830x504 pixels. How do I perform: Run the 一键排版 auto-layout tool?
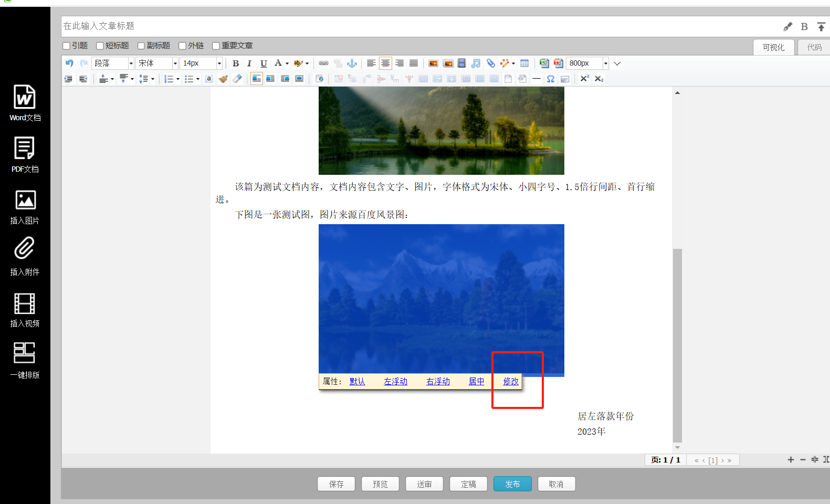[x=25, y=353]
